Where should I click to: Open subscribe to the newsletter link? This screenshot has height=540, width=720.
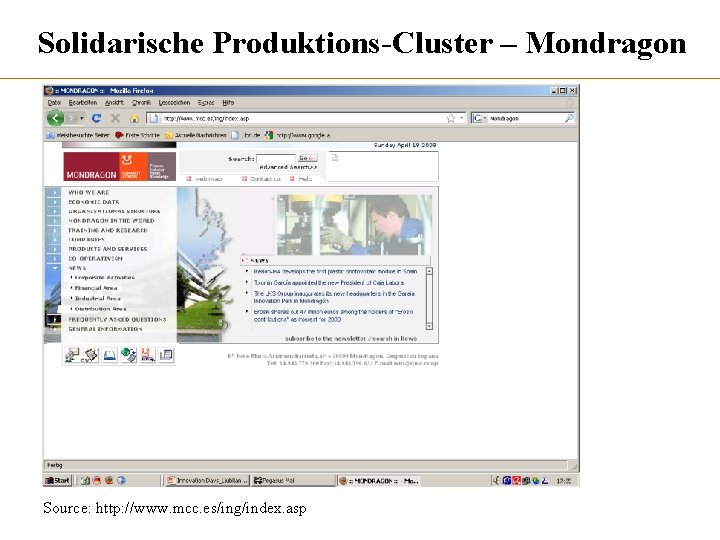325,338
